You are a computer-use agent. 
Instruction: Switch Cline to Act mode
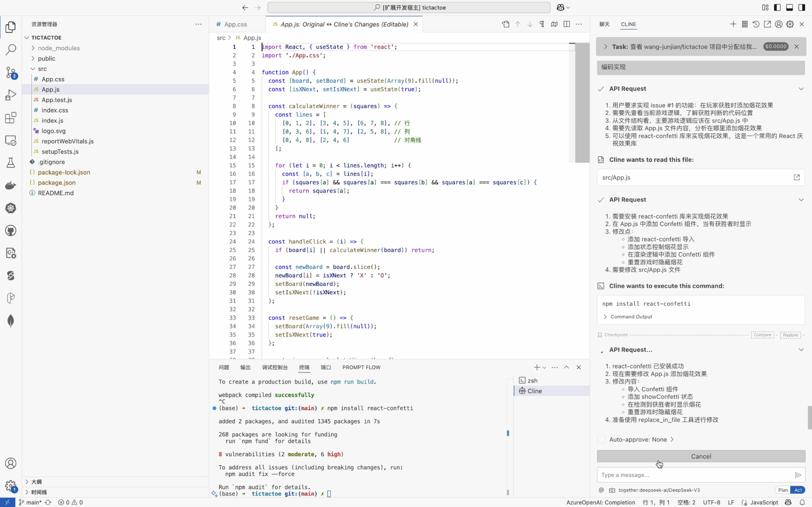(x=798, y=490)
